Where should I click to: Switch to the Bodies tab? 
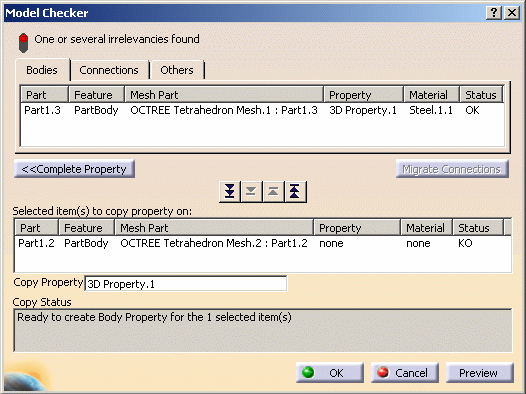tap(42, 70)
